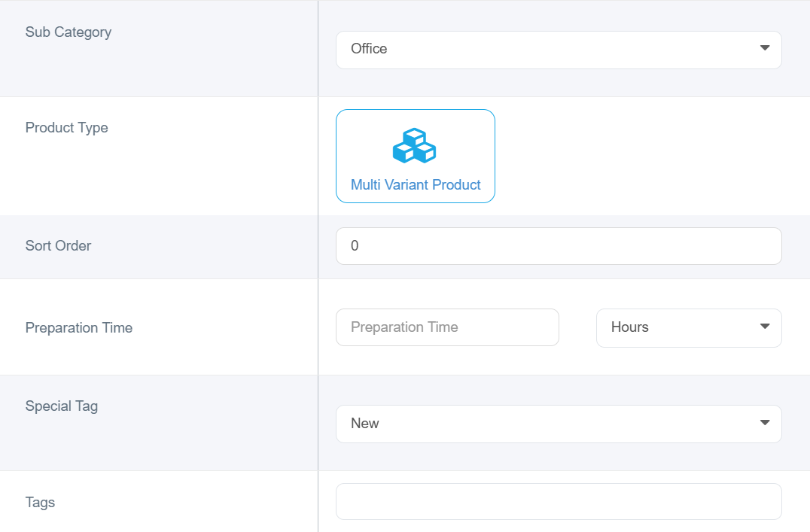Click the Product Type label
The width and height of the screenshot is (810, 532).
pos(67,128)
